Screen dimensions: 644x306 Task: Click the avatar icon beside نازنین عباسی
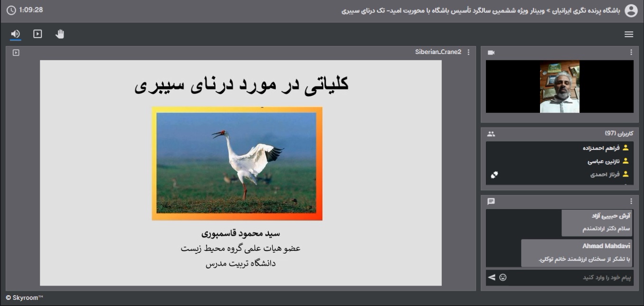(625, 161)
